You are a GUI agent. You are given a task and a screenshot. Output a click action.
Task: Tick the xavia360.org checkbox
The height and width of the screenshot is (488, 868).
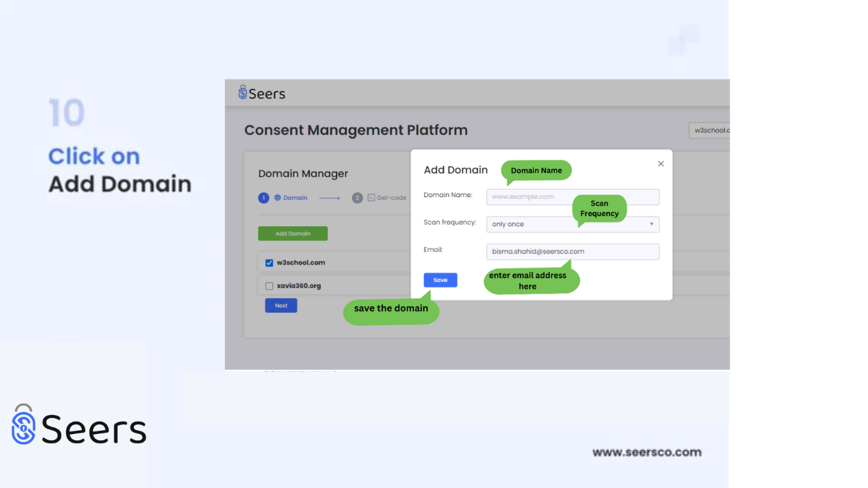[x=269, y=286]
